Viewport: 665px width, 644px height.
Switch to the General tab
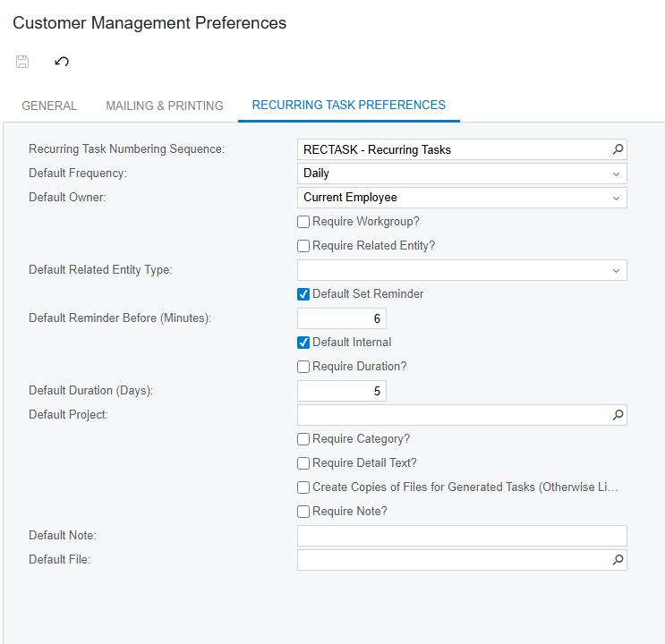point(49,106)
